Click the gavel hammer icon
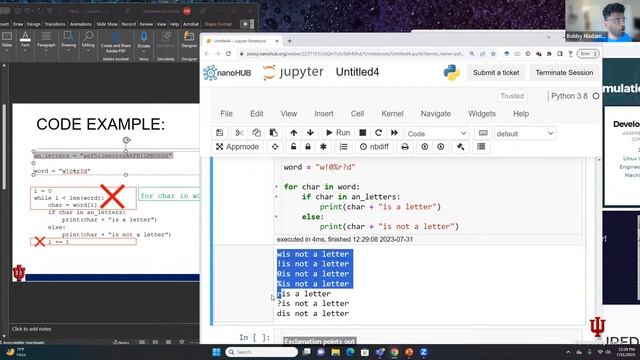This screenshot has height=360, width=640. click(461, 147)
